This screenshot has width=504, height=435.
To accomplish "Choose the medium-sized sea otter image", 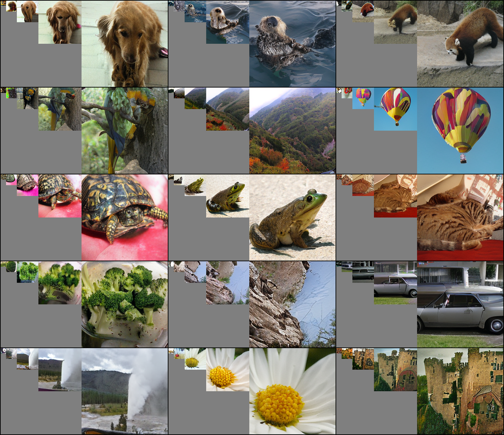I will (x=228, y=22).
